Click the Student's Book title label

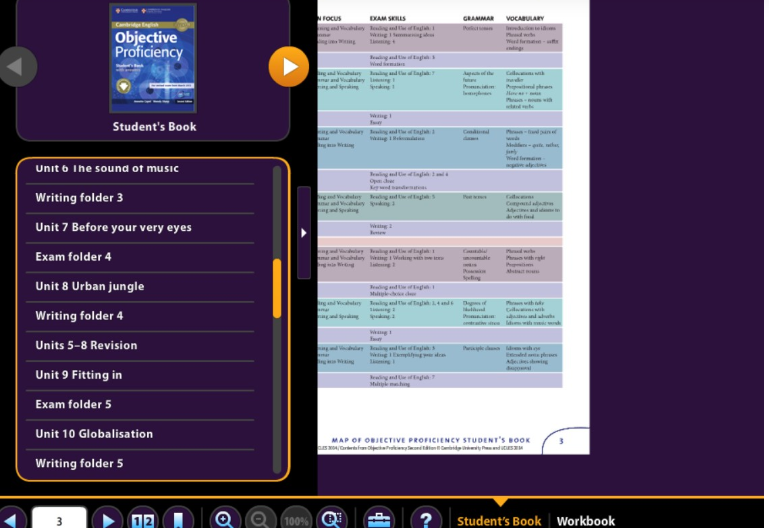point(154,126)
